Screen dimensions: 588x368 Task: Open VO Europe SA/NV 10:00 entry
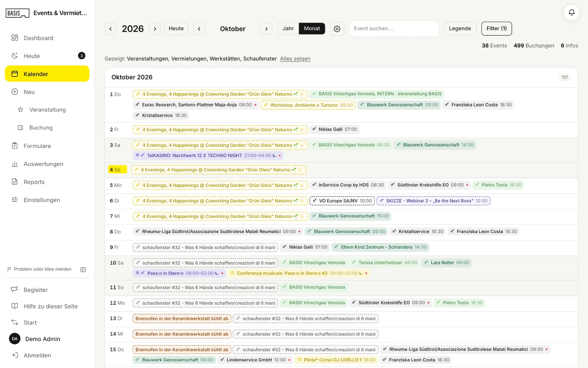coord(342,201)
